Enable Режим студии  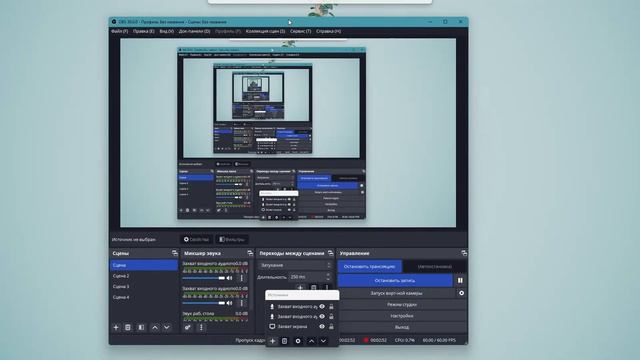[402, 304]
